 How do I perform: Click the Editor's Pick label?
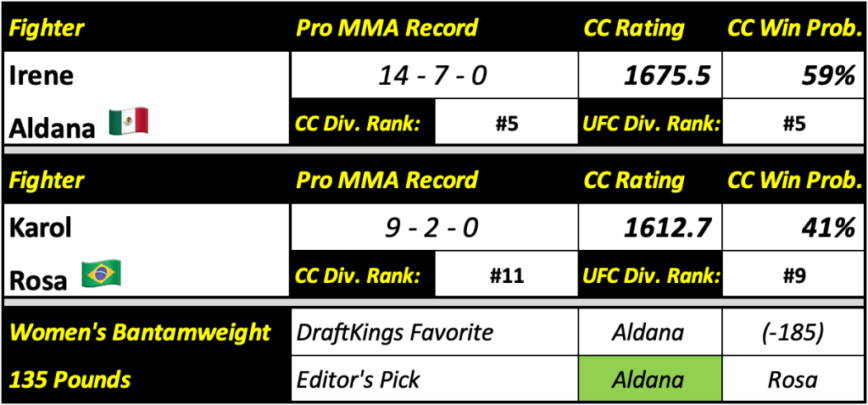tap(358, 379)
